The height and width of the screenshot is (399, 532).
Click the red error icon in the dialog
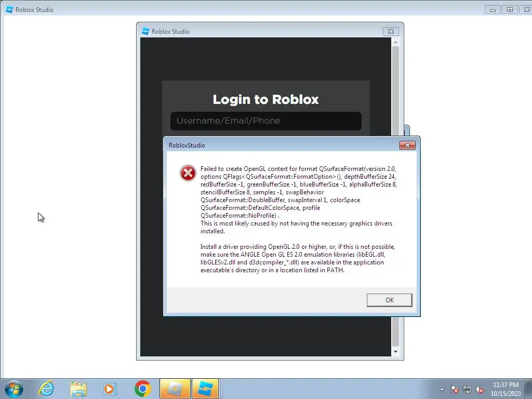pos(188,173)
